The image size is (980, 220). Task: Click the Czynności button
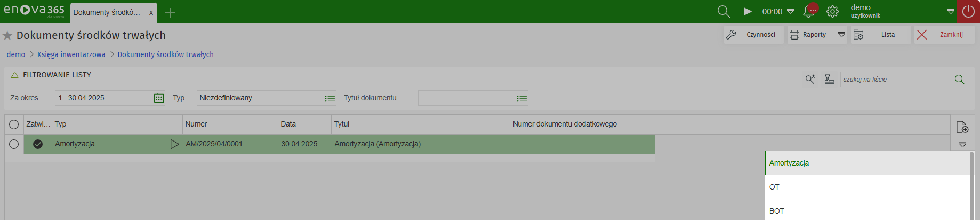(753, 35)
